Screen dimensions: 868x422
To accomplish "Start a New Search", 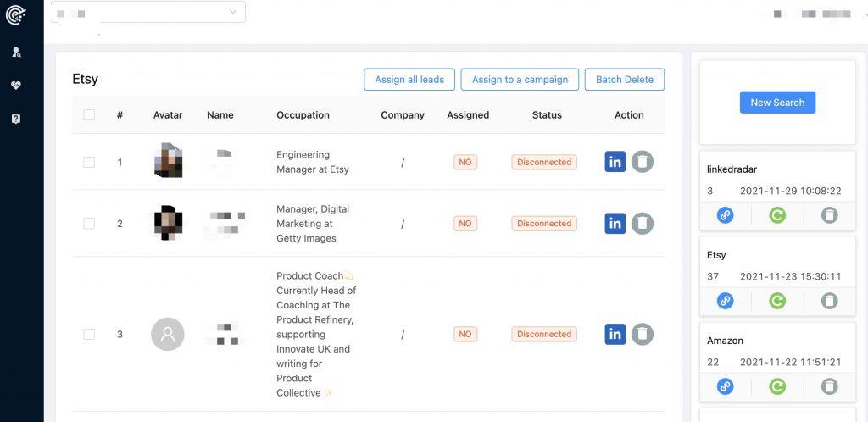I will pos(777,103).
